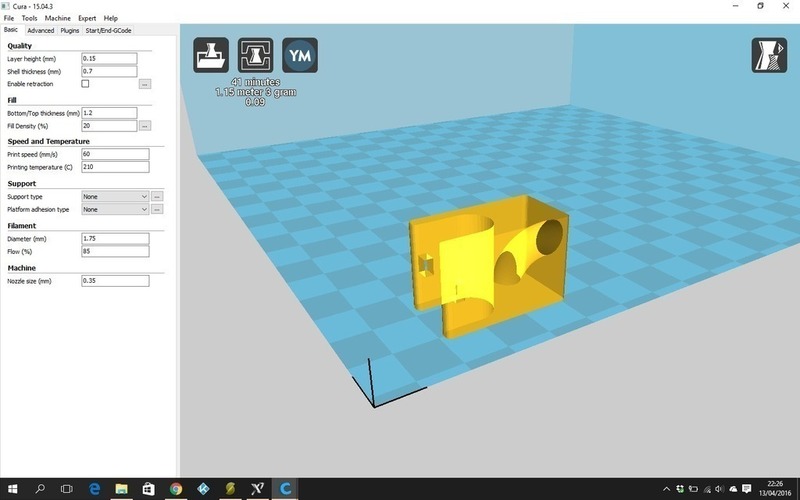Show hidden system tray icons chevron

[666, 489]
